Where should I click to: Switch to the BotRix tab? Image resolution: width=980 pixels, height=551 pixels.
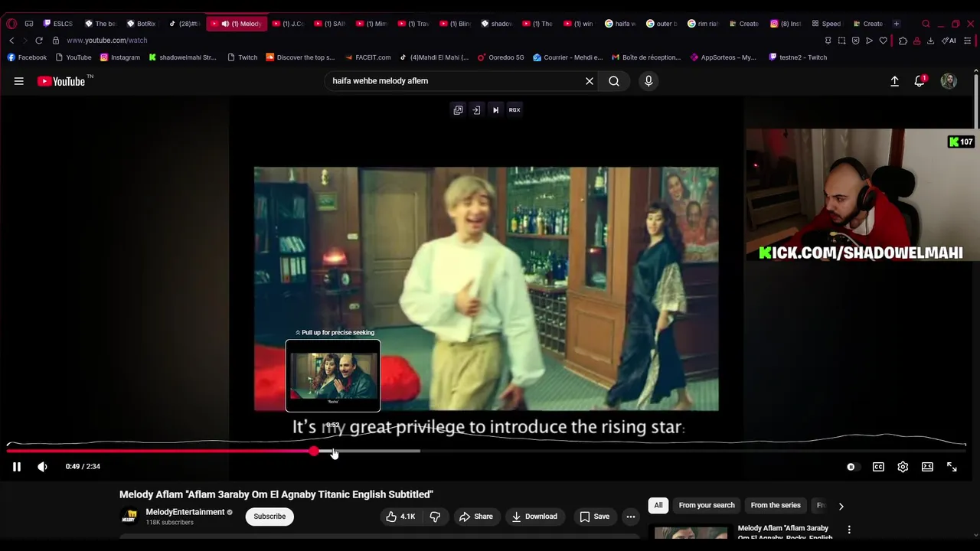[141, 24]
